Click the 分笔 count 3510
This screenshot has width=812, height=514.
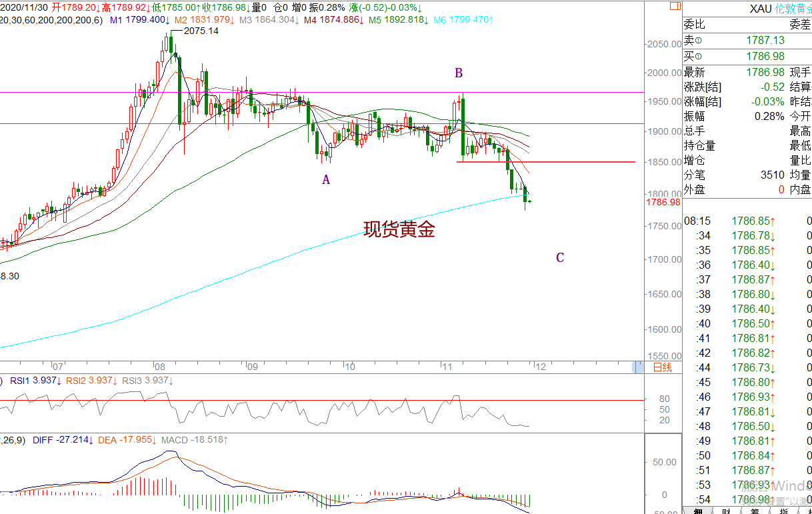(772, 175)
